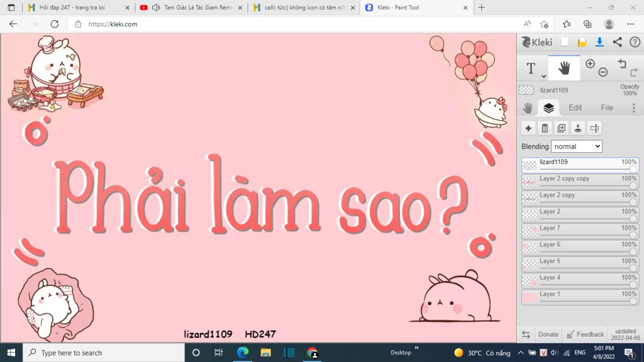Open a new browser tab
Viewport: 644px width, 362px height.
(481, 8)
